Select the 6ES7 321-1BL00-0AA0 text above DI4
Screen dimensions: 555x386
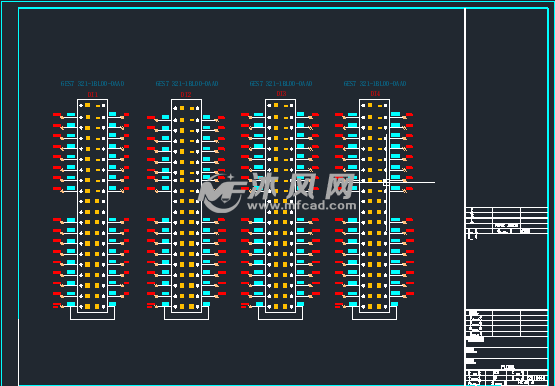click(375, 83)
